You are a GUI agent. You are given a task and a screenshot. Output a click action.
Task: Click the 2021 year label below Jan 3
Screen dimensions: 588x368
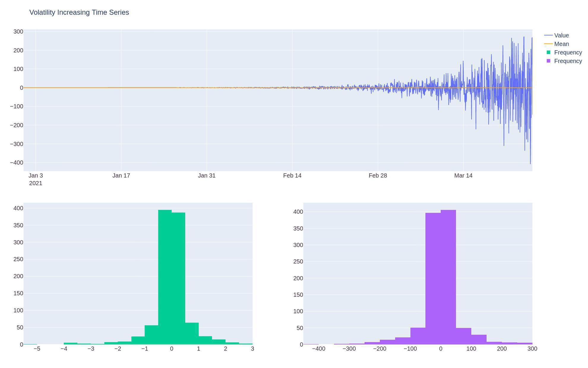[x=35, y=183]
